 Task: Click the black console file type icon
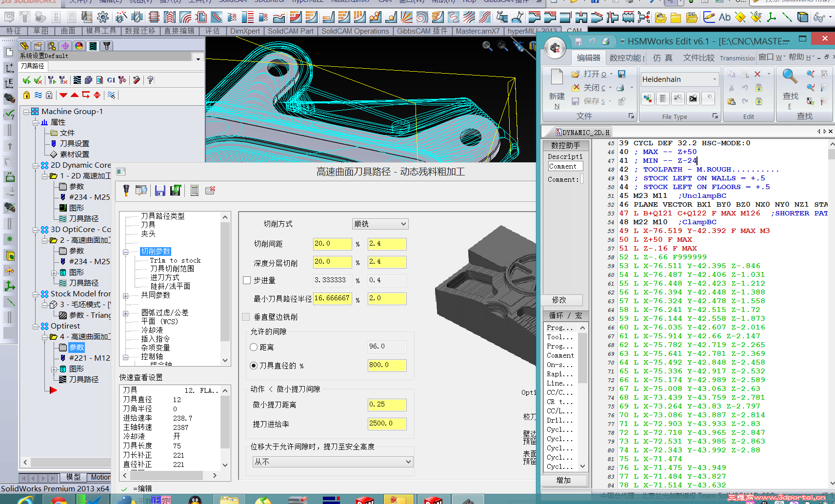click(x=693, y=98)
